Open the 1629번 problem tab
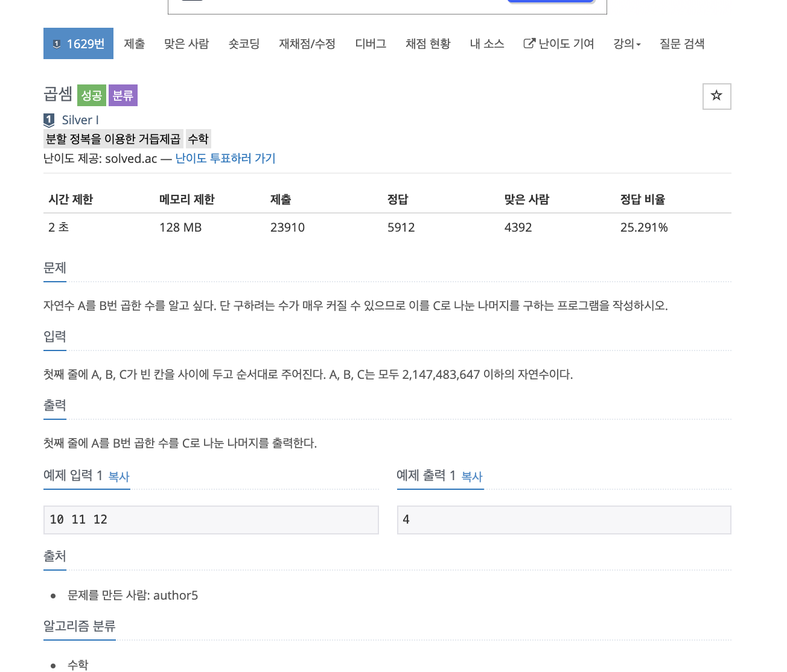The image size is (787, 672). point(78,43)
